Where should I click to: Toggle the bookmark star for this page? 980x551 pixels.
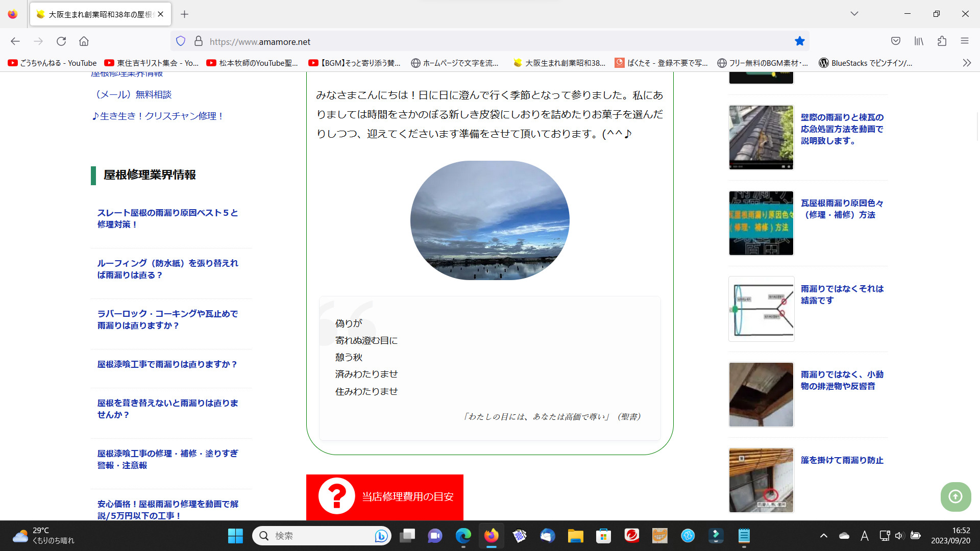click(x=800, y=41)
